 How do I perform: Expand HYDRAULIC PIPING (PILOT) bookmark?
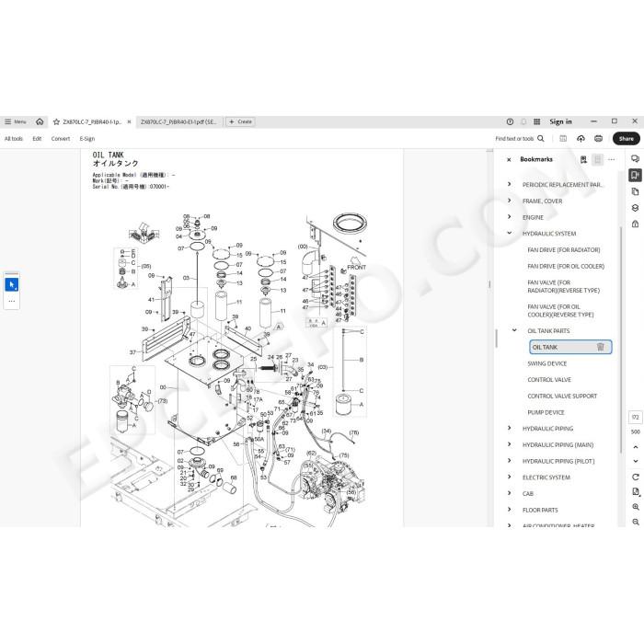pyautogui.click(x=510, y=461)
